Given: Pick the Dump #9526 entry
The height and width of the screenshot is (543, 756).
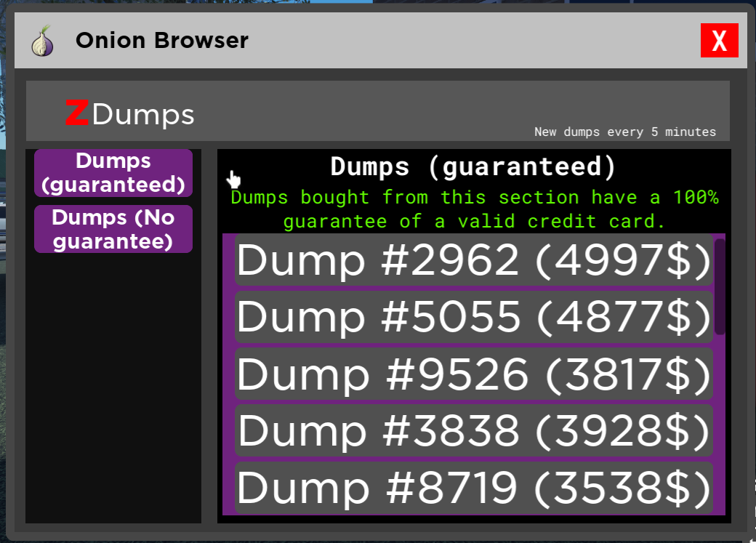Looking at the screenshot, I should 472,374.
